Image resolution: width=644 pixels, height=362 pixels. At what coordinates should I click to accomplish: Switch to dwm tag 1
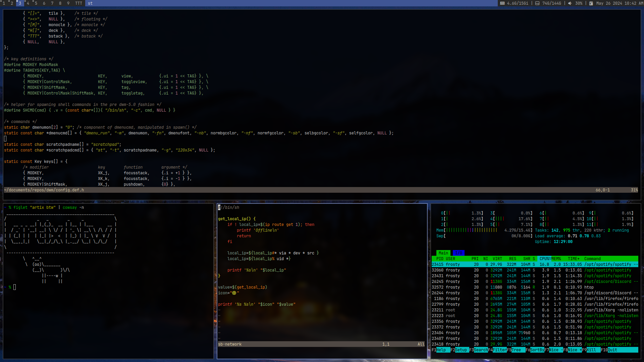[4, 3]
